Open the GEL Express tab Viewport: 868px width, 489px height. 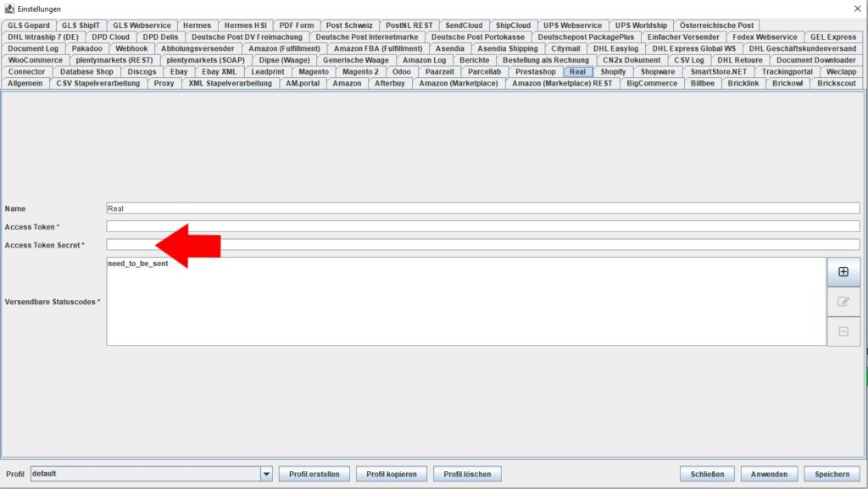[833, 36]
